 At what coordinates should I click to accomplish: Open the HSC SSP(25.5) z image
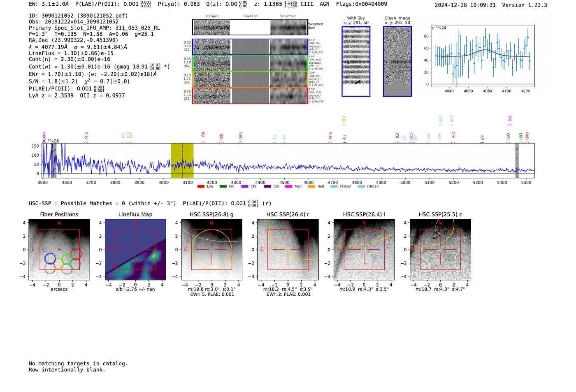[x=440, y=250]
